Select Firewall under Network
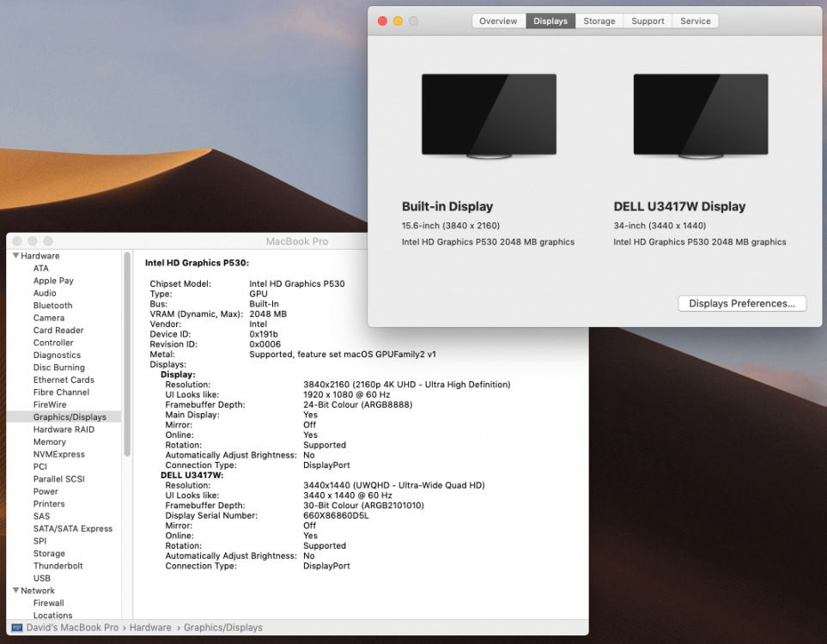 [x=49, y=603]
